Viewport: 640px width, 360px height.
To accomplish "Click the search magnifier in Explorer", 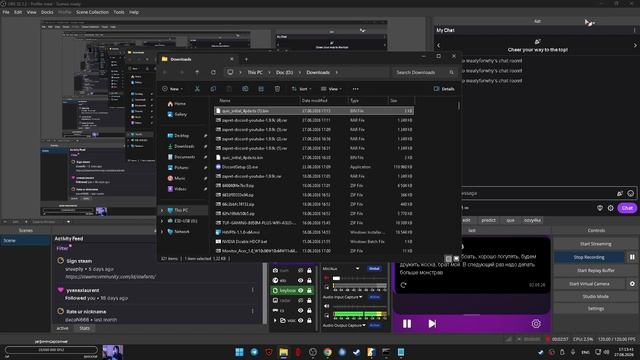I will coord(451,72).
